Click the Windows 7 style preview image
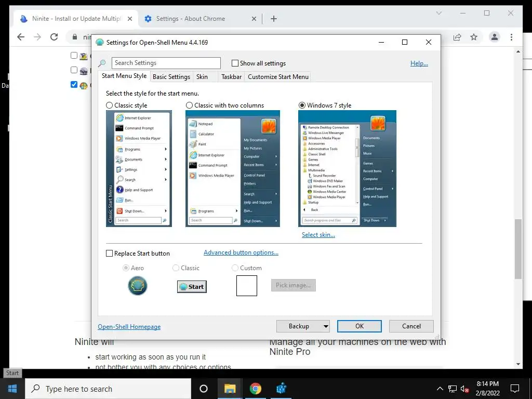Screen dimensions: 532x399 click(x=347, y=169)
